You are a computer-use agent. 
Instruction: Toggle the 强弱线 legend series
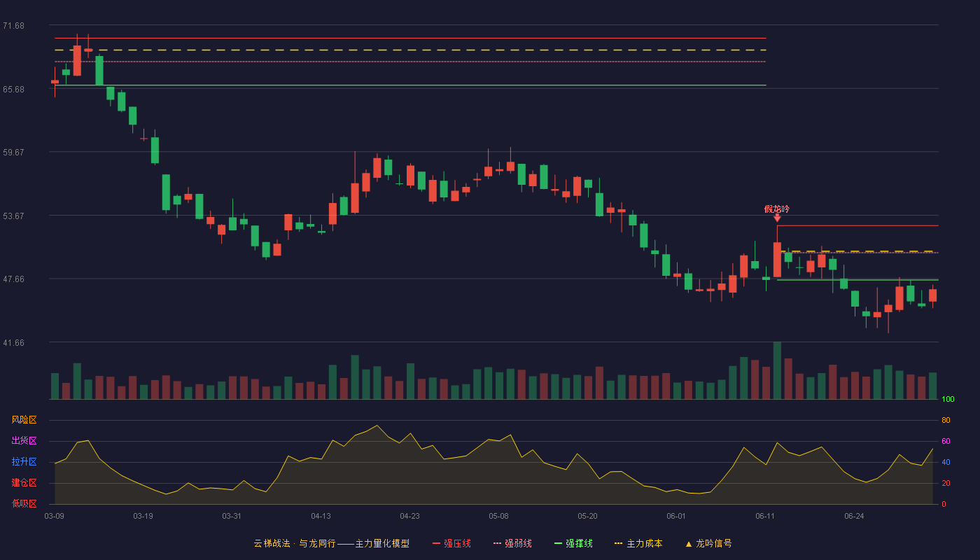512,543
